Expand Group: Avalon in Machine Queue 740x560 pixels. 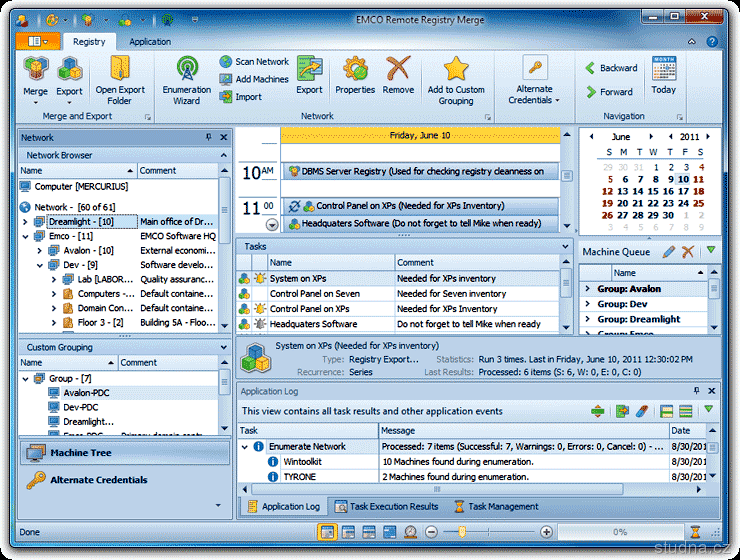coord(588,289)
